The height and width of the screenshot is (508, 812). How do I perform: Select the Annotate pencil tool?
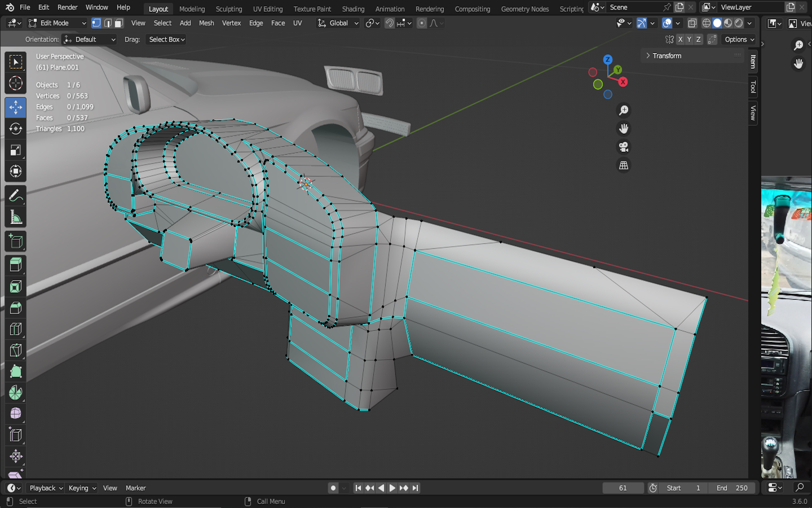(15, 196)
